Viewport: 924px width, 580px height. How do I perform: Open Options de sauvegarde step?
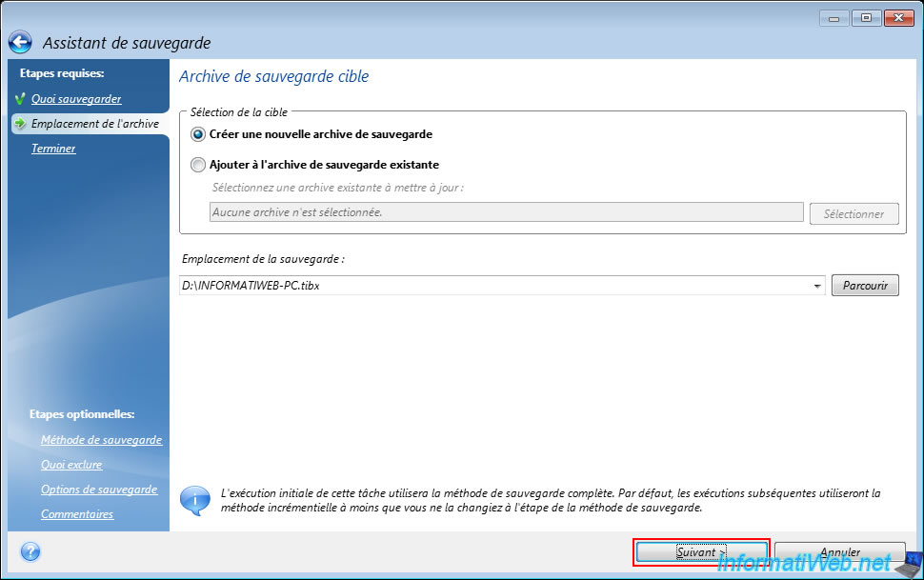[99, 490]
